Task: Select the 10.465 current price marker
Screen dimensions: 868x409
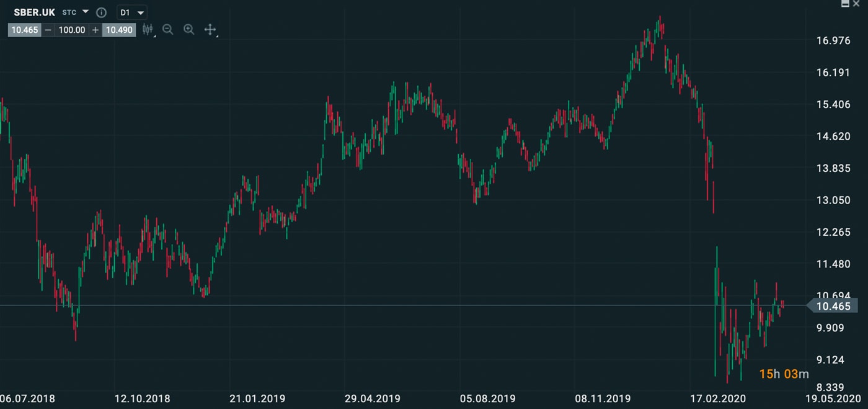Action: point(833,306)
